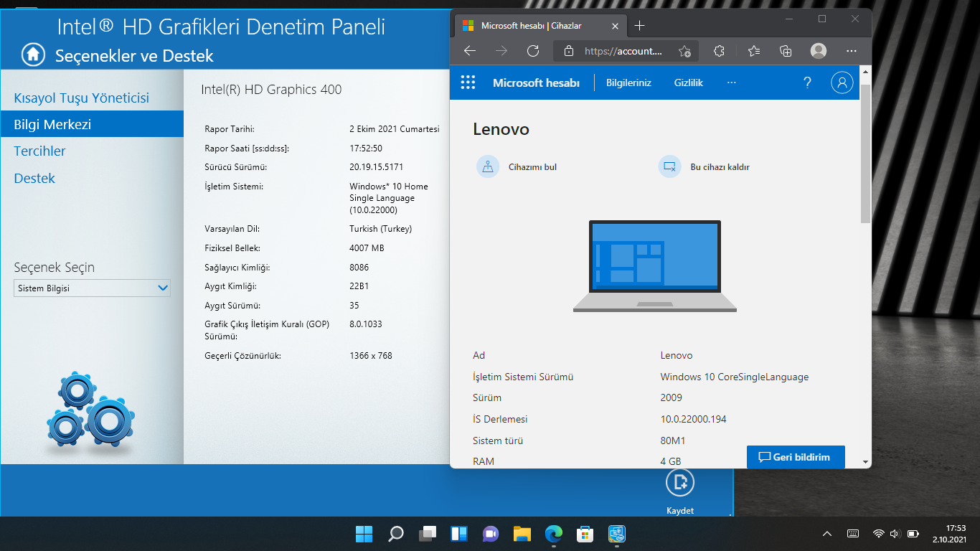
Task: Click the 4007 MB memory value
Action: point(367,248)
